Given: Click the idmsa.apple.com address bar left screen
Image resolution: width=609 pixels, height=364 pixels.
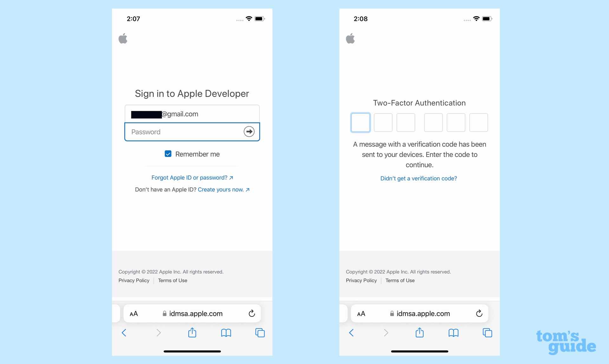Looking at the screenshot, I should click(192, 313).
